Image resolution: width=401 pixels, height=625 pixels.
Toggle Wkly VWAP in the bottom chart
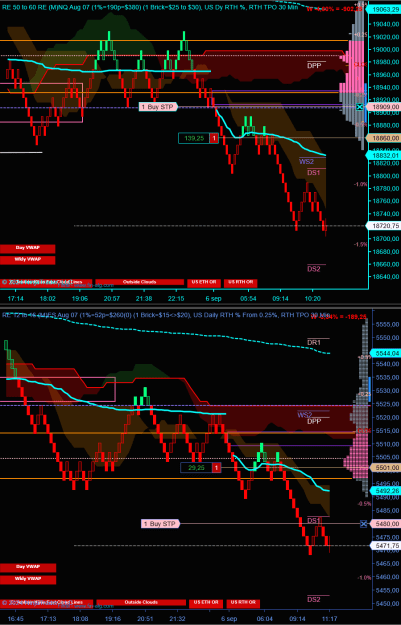(x=28, y=579)
